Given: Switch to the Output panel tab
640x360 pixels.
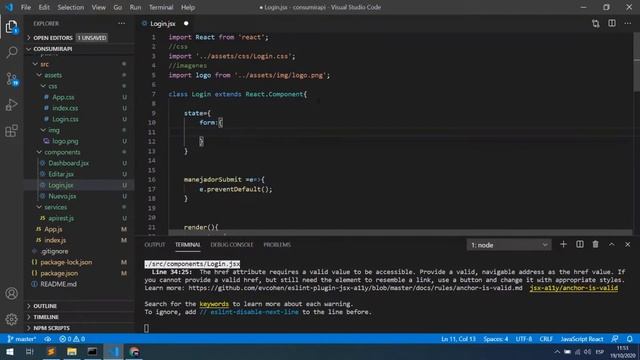Looking at the screenshot, I should click(155, 244).
